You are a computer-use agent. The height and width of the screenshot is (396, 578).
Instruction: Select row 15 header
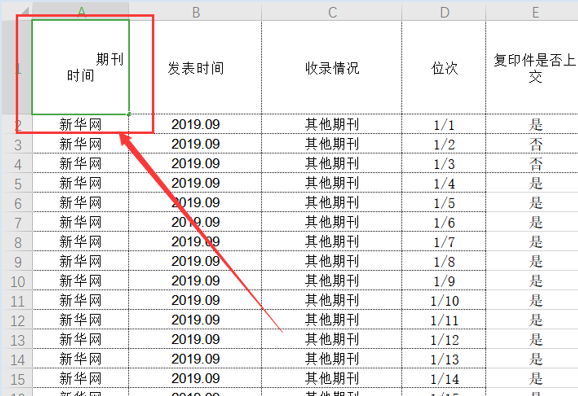click(x=18, y=378)
